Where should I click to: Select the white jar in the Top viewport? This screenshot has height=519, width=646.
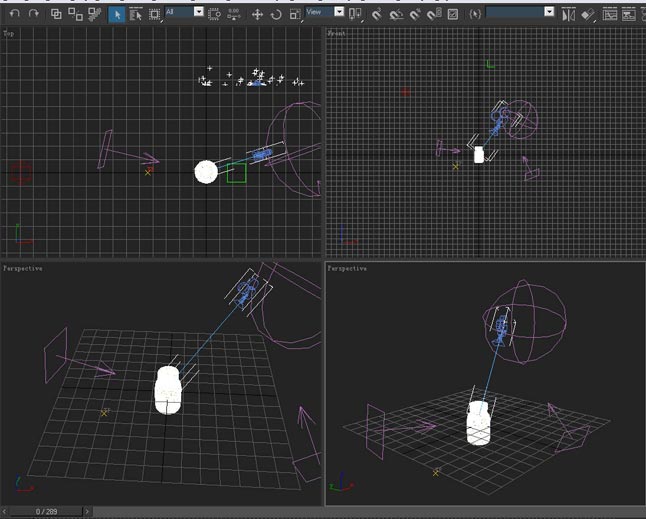[206, 172]
